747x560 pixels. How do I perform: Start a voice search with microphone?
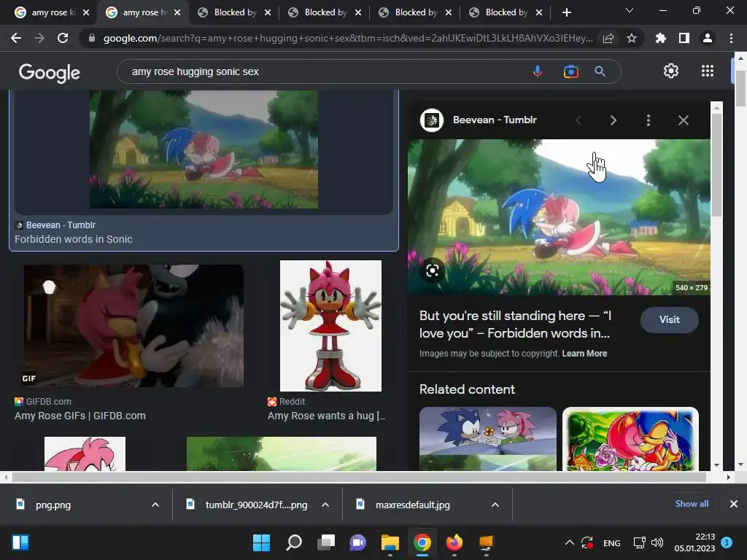coord(538,71)
